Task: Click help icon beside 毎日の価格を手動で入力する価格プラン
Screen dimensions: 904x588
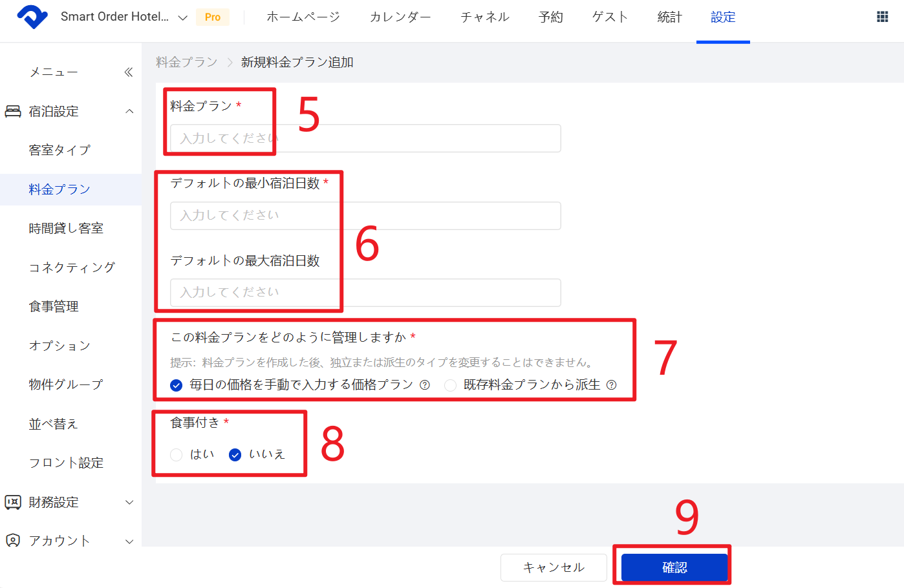Action: 425,385
